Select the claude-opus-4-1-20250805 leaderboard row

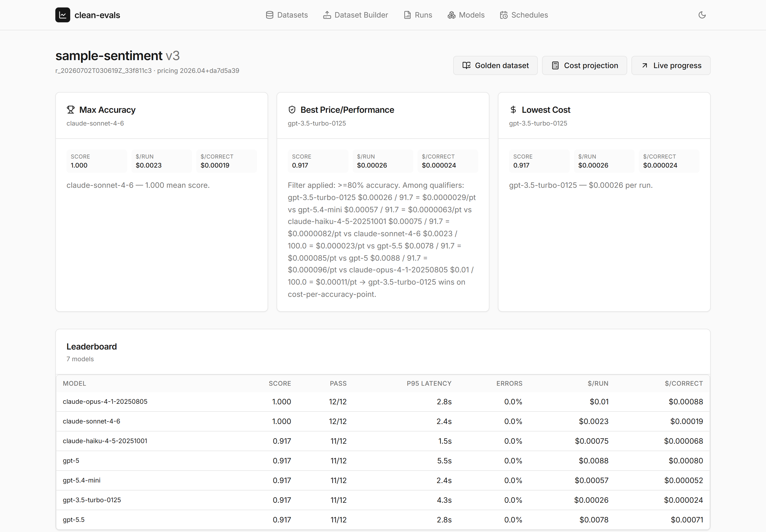point(383,402)
